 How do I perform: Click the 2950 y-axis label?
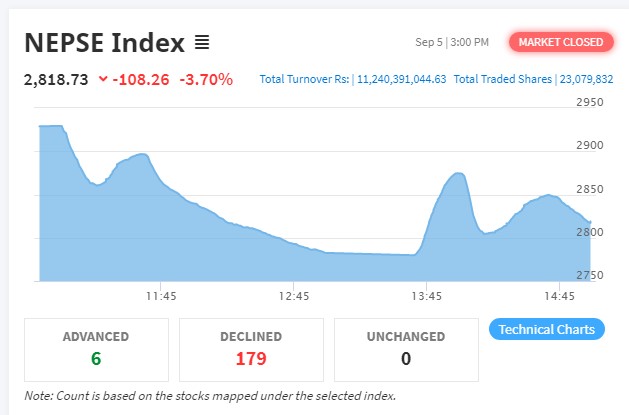[x=590, y=102]
